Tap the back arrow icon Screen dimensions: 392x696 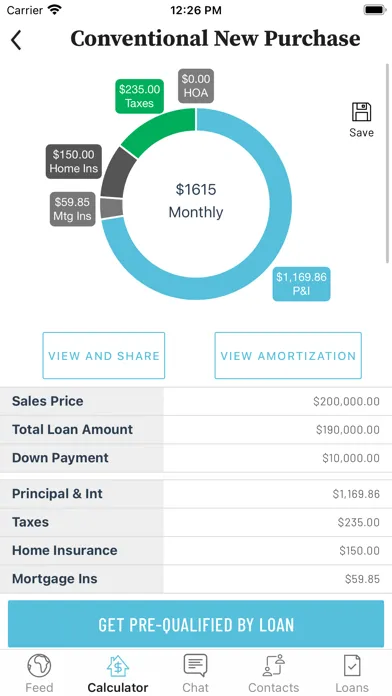point(16,40)
